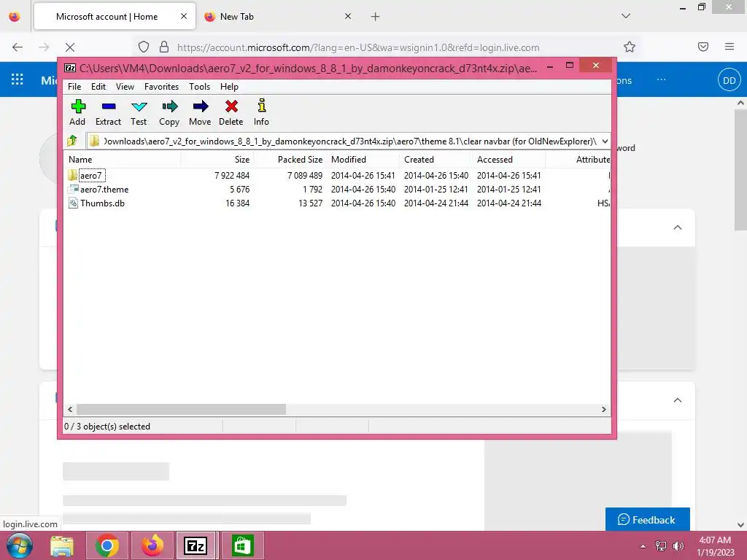This screenshot has width=747, height=560.
Task: Click the Test toolbar icon in 7-Zip
Action: (139, 112)
